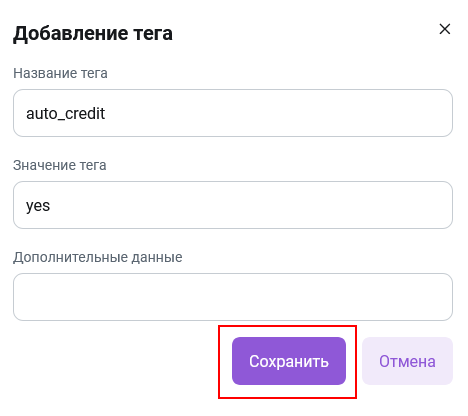Click the Значение тега label

coord(60,165)
